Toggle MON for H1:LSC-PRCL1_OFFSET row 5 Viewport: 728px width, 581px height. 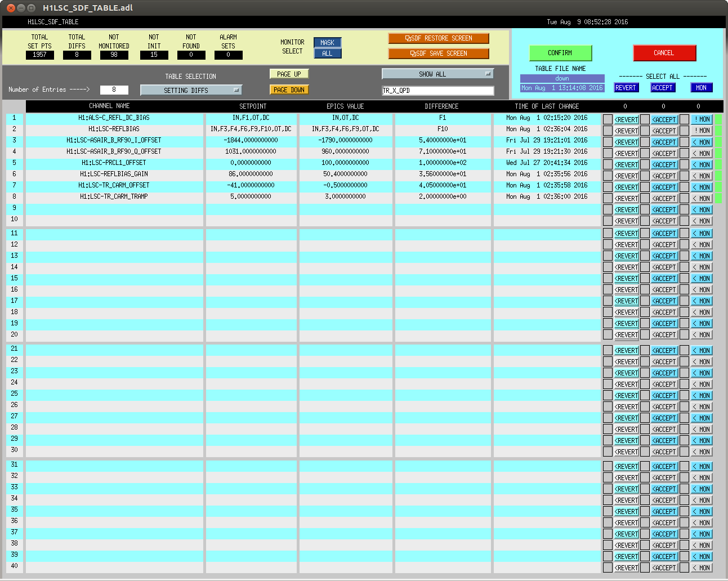[x=702, y=164]
